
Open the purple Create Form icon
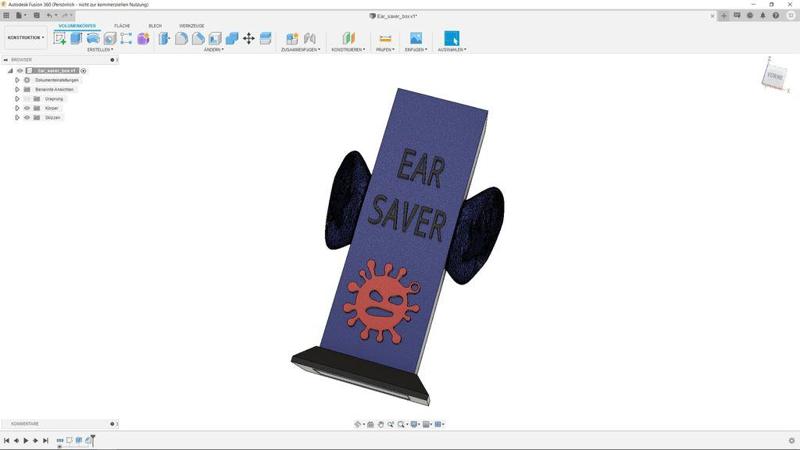[x=143, y=38]
